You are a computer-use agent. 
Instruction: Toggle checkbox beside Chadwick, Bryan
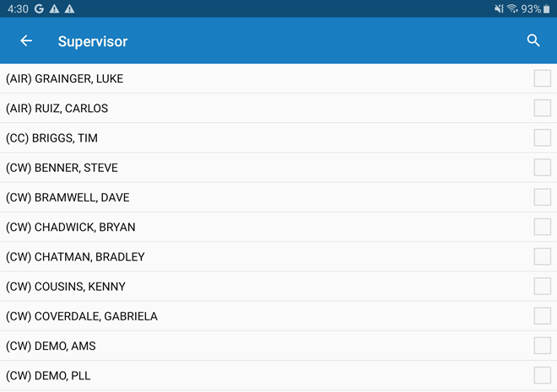pyautogui.click(x=542, y=227)
